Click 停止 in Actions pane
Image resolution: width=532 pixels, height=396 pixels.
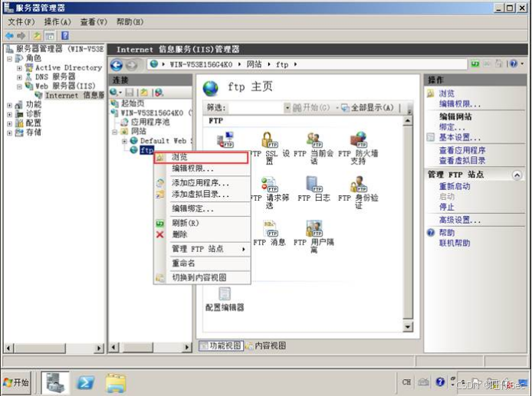(x=446, y=207)
